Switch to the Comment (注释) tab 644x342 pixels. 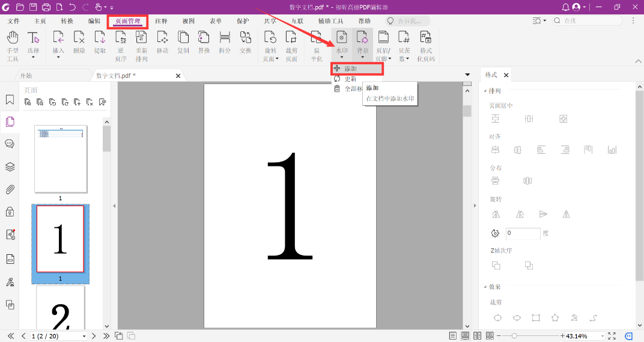[x=161, y=21]
